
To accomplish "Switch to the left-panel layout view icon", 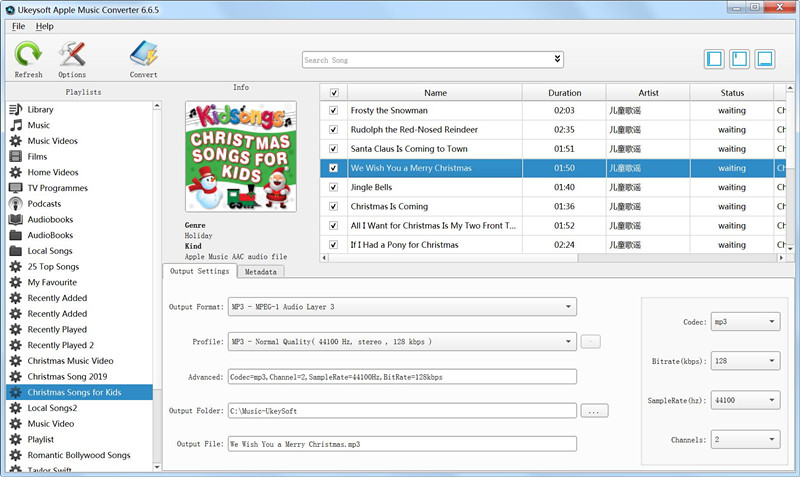I will (714, 59).
